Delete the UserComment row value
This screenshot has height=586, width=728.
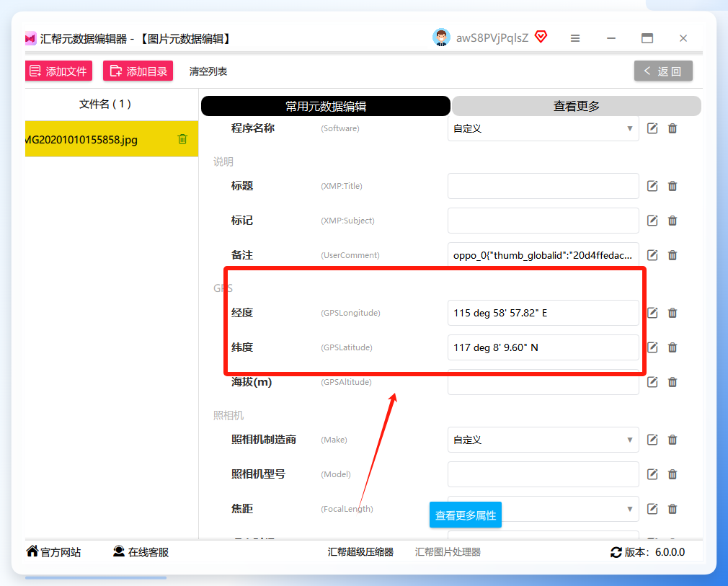(x=672, y=255)
